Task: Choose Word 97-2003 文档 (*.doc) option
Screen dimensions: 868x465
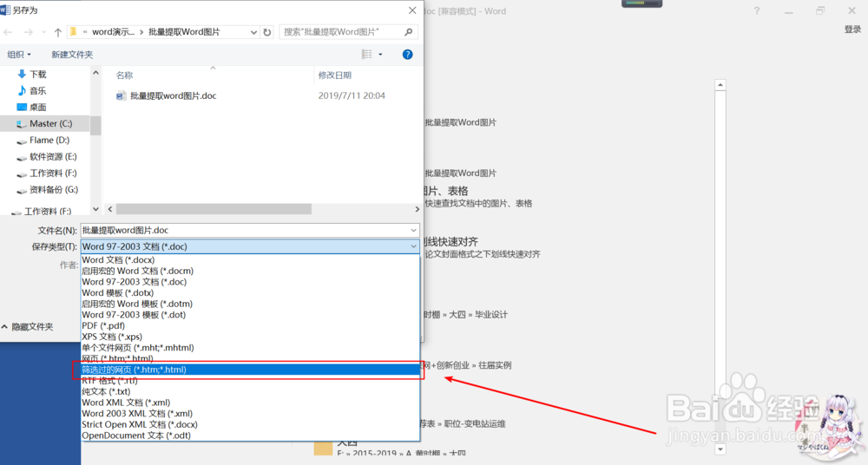Action: 250,282
